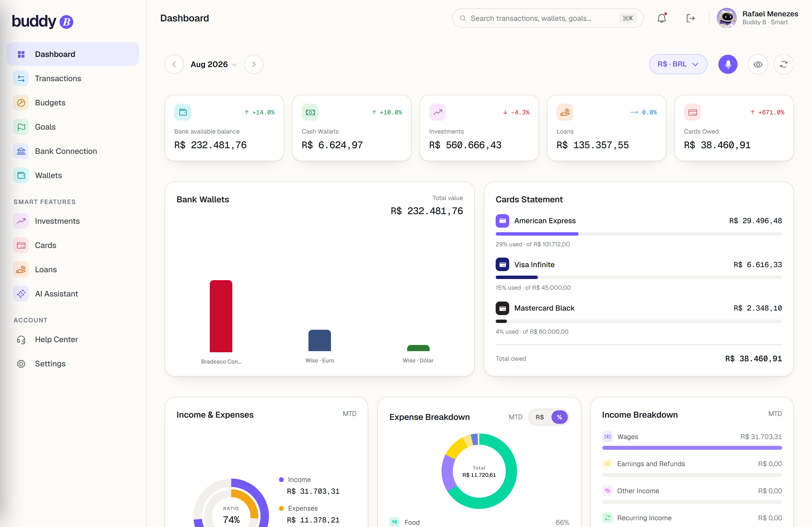Click the Mastercard Black card icon
Image resolution: width=812 pixels, height=527 pixels.
tap(502, 308)
